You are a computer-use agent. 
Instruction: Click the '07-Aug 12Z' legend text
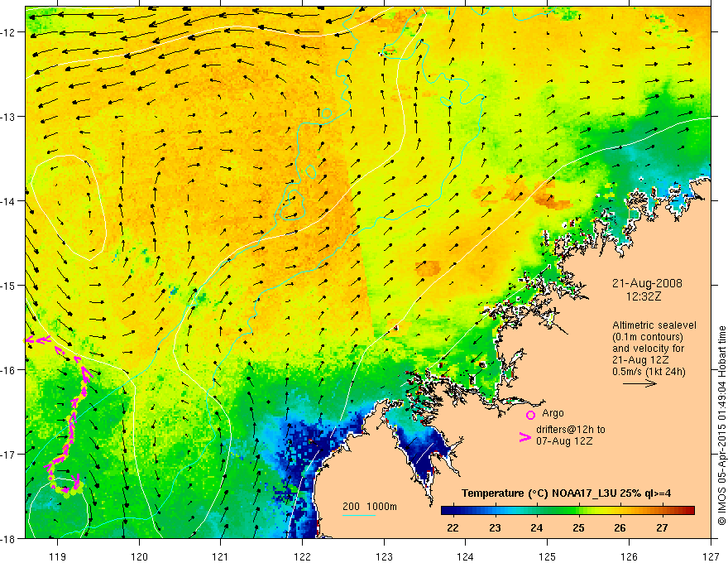[x=564, y=441]
